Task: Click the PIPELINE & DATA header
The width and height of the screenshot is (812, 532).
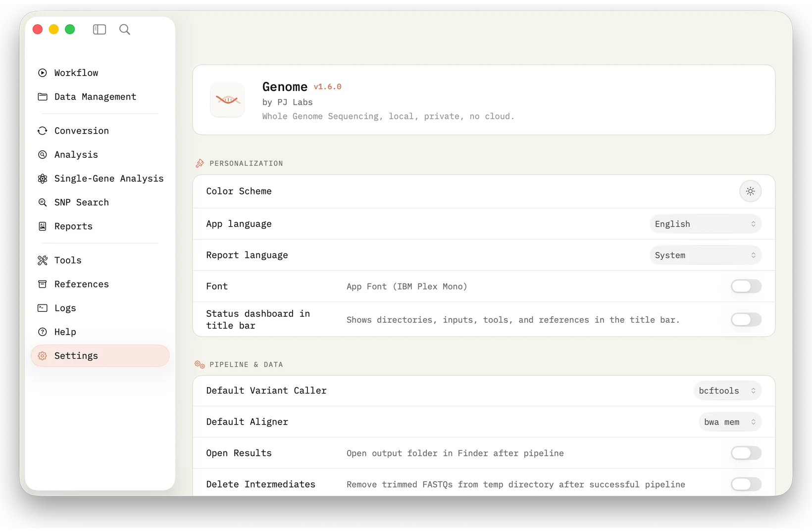Action: tap(246, 365)
